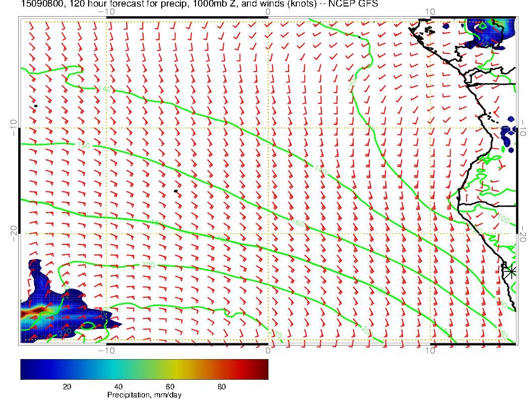Click the 0 longitude label on the top axis
Screen dimensions: 532x411
click(268, 12)
